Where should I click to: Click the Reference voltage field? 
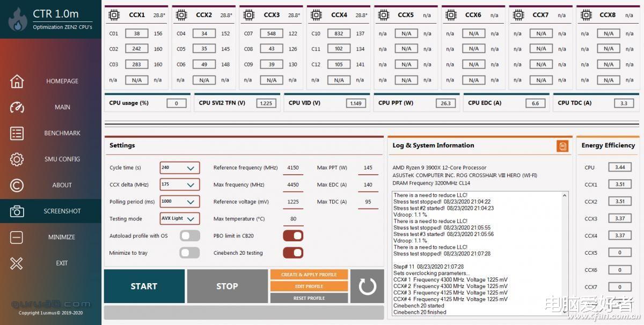pyautogui.click(x=293, y=202)
